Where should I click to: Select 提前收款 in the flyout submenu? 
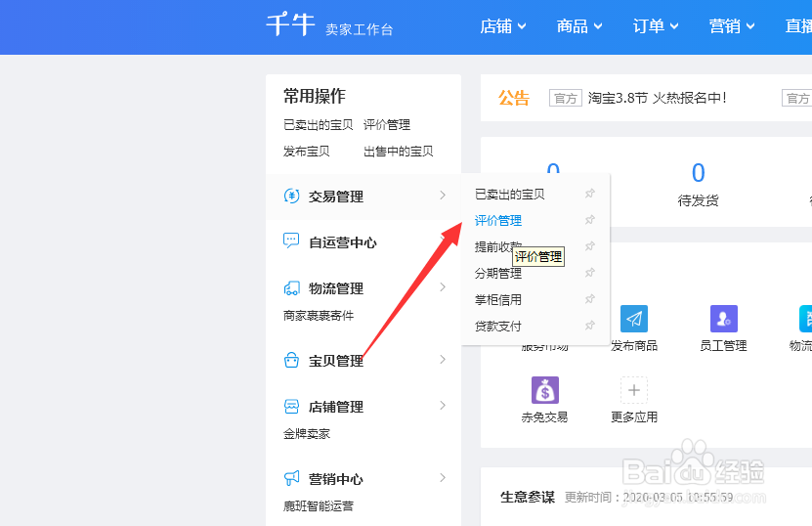click(x=498, y=247)
